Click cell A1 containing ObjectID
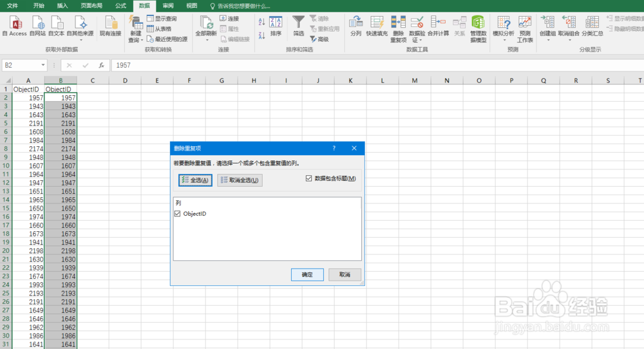The height and width of the screenshot is (349, 644). (28, 89)
